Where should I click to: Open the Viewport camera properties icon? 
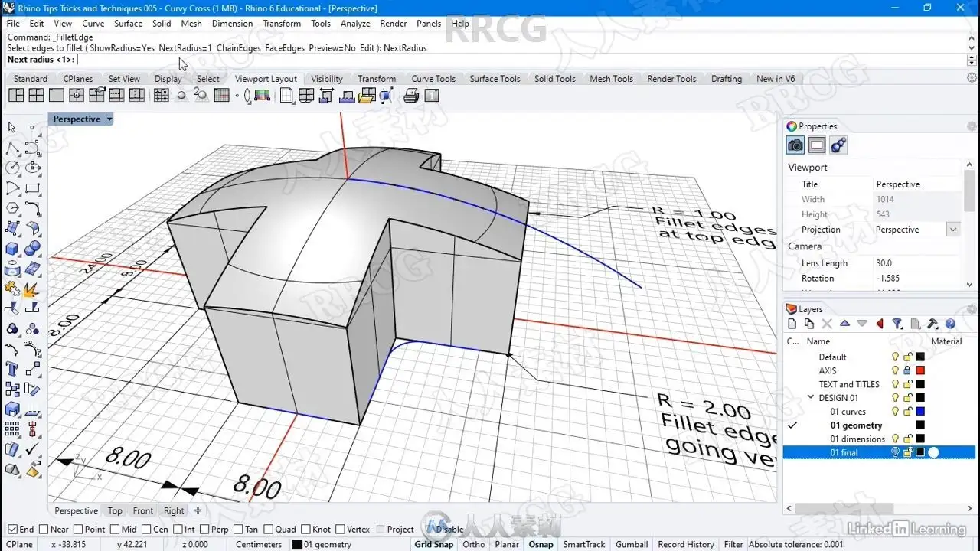(795, 145)
